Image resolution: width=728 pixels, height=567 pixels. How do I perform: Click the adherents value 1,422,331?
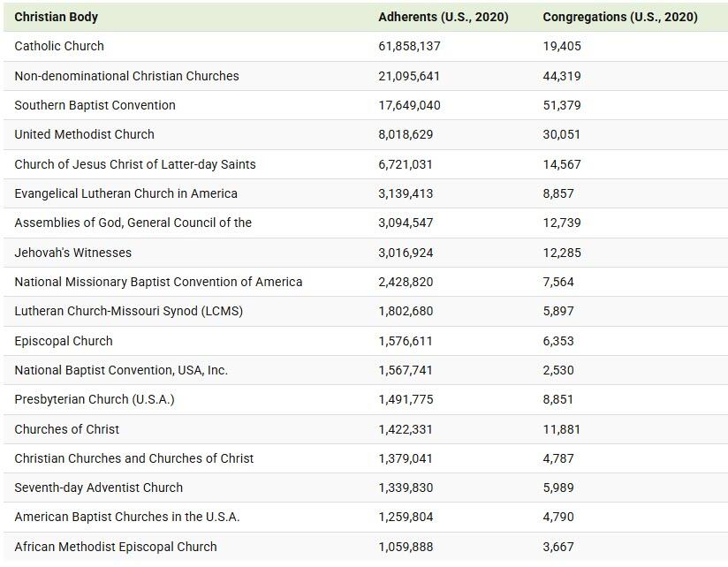click(x=406, y=429)
